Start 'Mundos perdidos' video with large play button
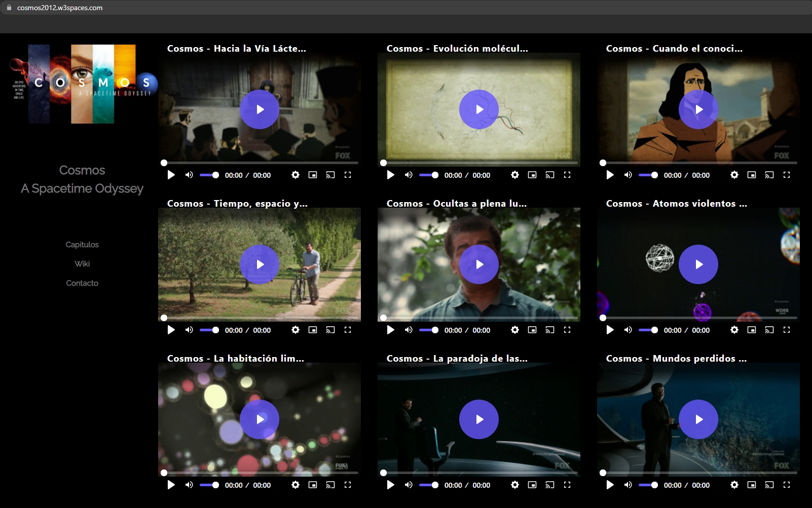This screenshot has width=812, height=508. [698, 419]
